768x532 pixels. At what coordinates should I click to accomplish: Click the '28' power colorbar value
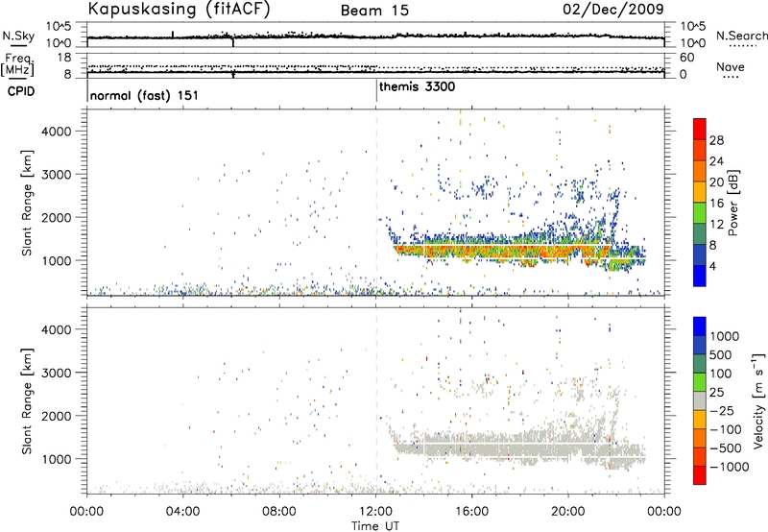point(716,140)
